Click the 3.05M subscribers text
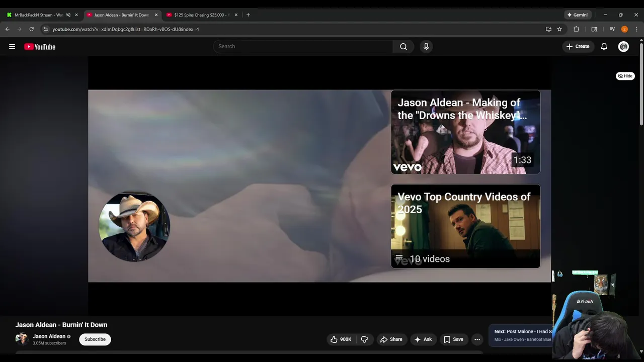Screen dimensions: 644x362 (x=49, y=343)
